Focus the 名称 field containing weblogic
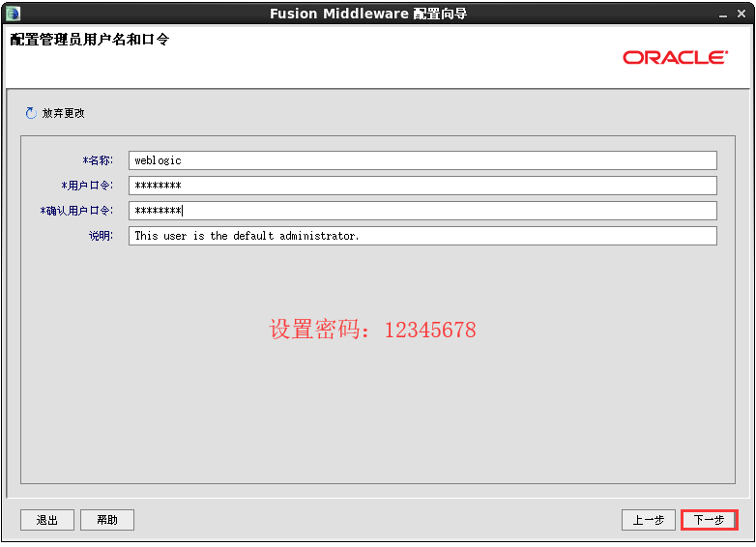The image size is (756, 547). click(422, 160)
